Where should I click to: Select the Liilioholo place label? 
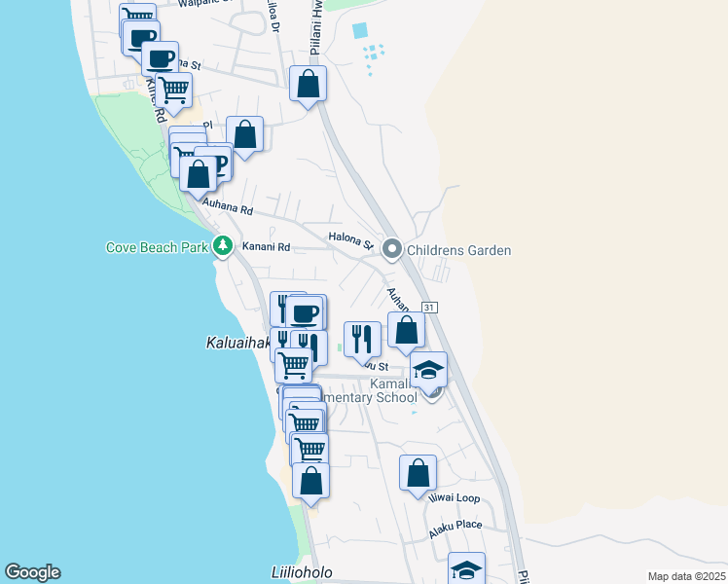tap(302, 572)
